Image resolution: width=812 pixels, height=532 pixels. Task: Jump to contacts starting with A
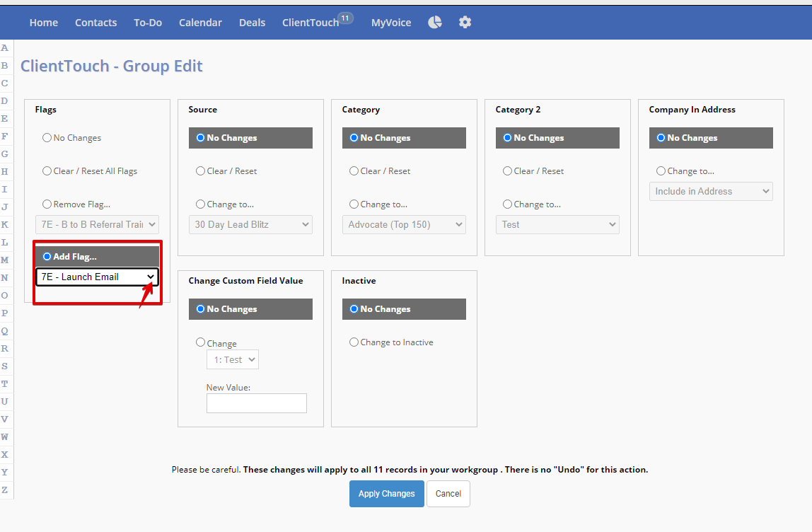coord(5,48)
